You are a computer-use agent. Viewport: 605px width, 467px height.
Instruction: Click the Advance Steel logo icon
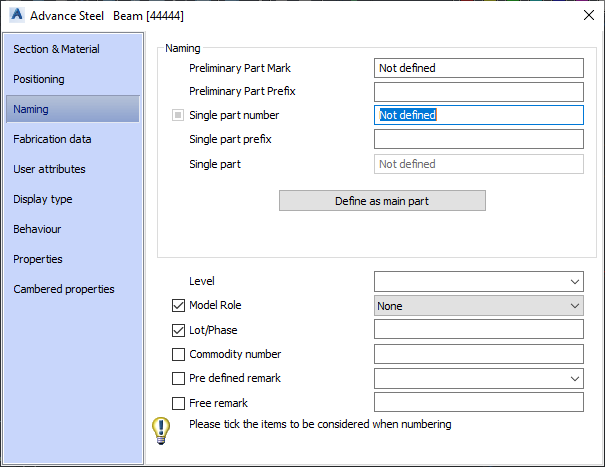point(17,15)
